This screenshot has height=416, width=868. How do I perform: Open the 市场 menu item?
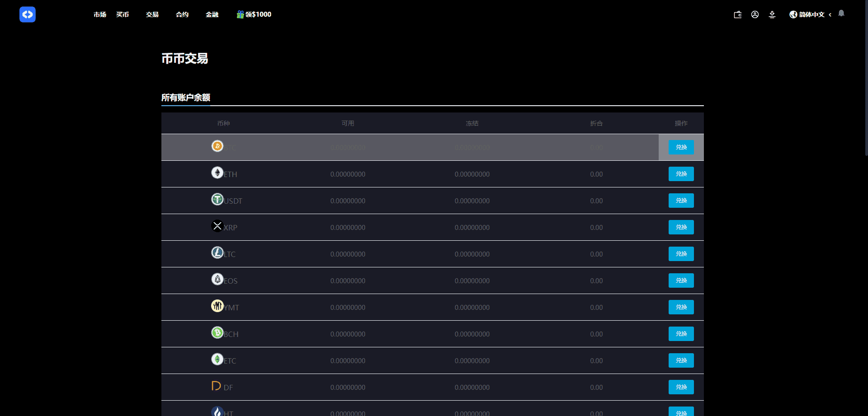(x=100, y=14)
